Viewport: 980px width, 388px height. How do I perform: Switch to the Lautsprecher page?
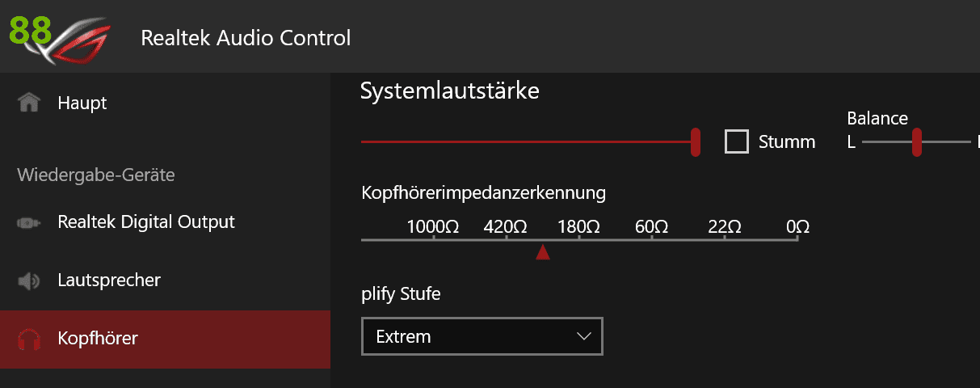point(109,280)
